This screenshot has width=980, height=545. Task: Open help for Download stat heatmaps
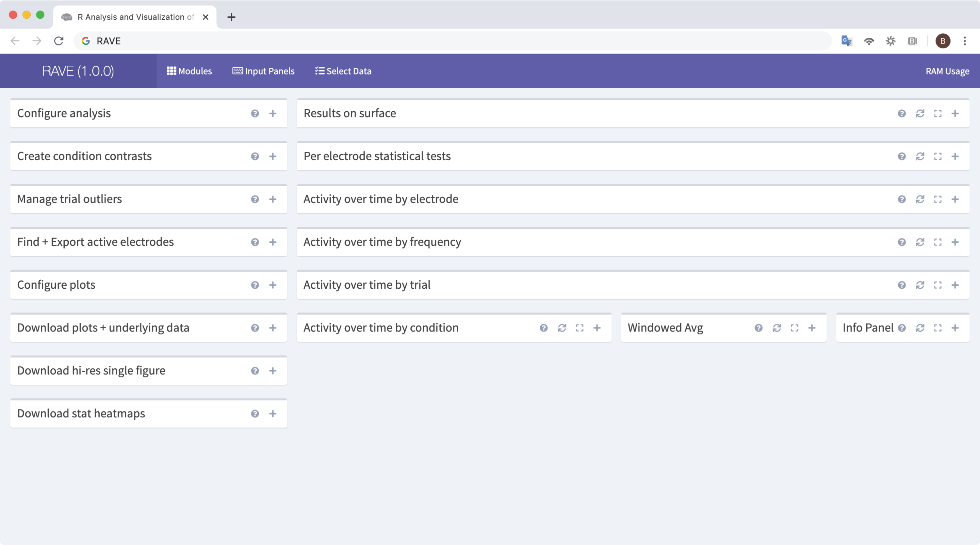[255, 414]
